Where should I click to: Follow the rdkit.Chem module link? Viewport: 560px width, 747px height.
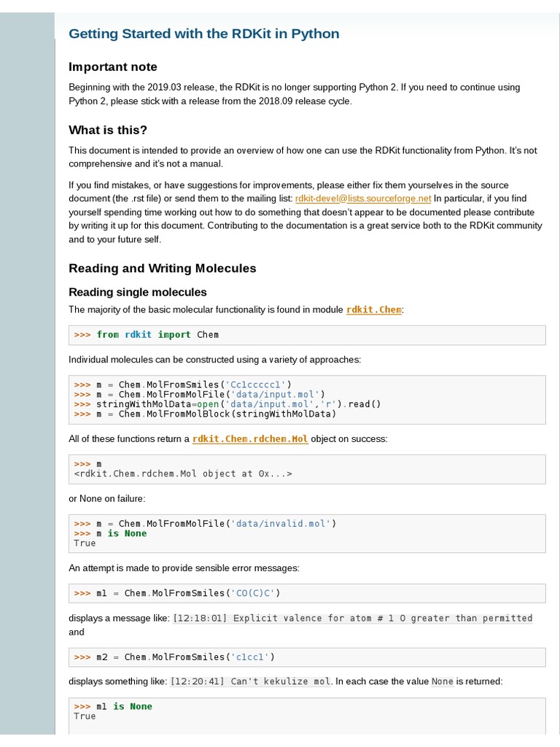click(x=374, y=309)
